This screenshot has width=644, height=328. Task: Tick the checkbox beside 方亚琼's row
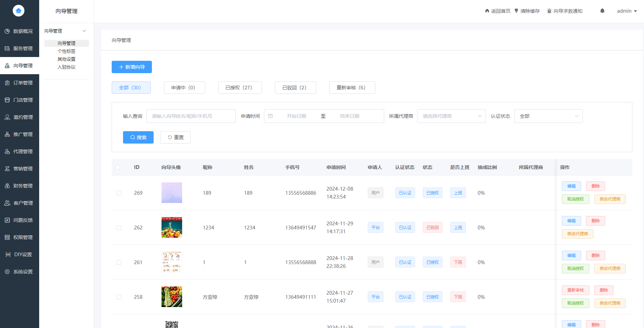point(119,297)
